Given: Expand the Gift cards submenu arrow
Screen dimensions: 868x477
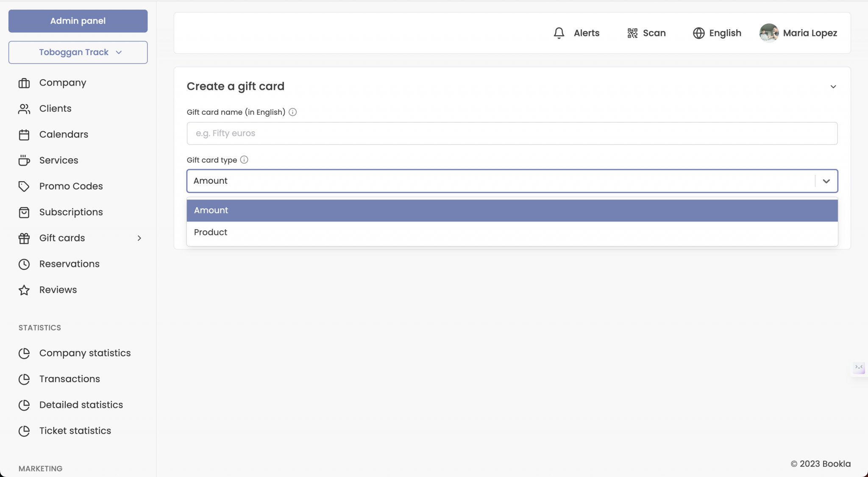Looking at the screenshot, I should [139, 238].
